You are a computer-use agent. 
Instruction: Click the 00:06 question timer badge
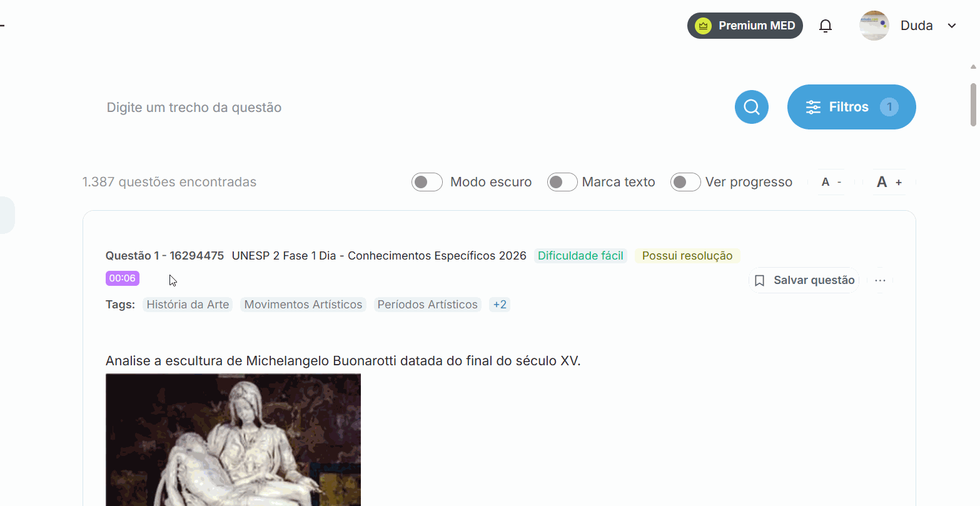click(123, 278)
